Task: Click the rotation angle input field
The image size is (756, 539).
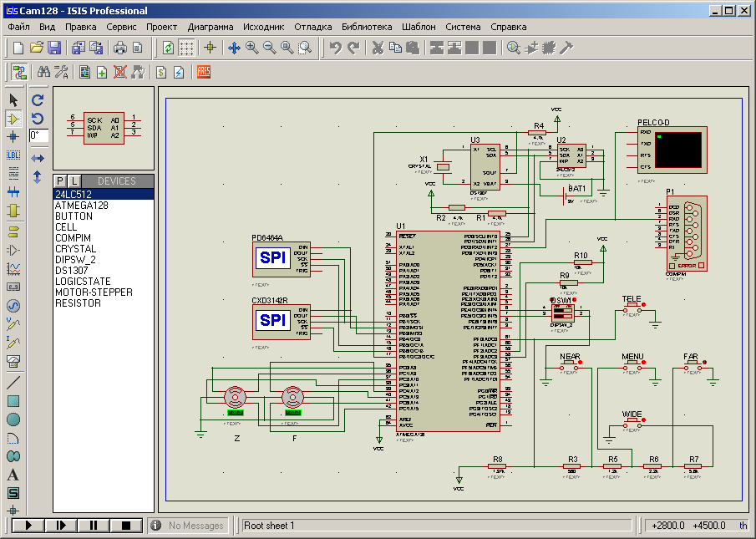Action: [38, 135]
